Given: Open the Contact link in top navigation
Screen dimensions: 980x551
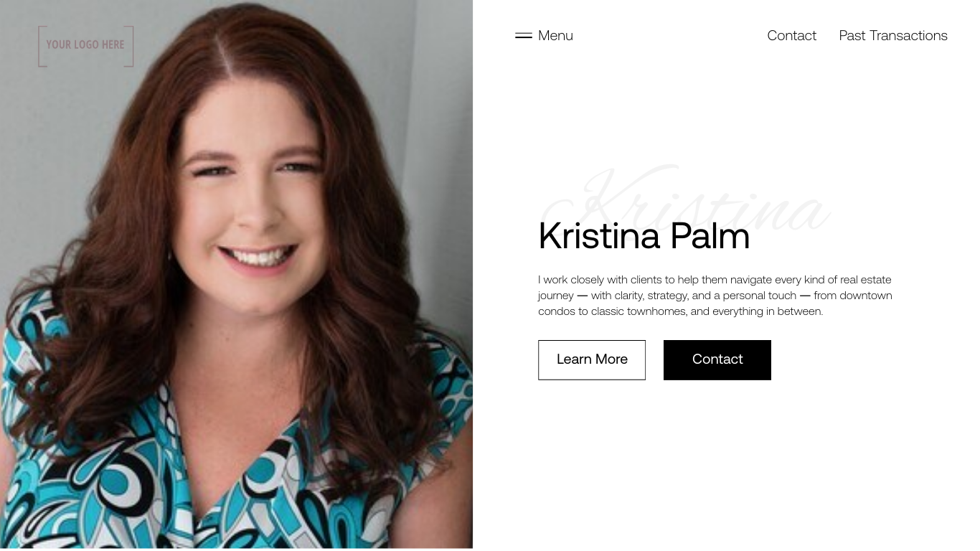Looking at the screenshot, I should click(791, 35).
